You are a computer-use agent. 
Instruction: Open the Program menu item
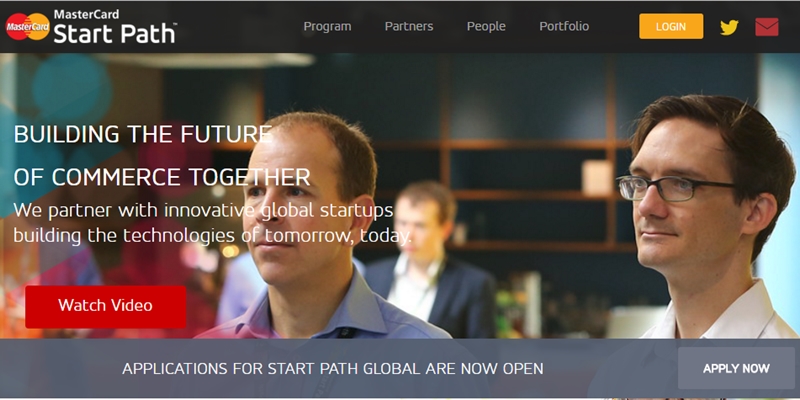click(x=327, y=27)
